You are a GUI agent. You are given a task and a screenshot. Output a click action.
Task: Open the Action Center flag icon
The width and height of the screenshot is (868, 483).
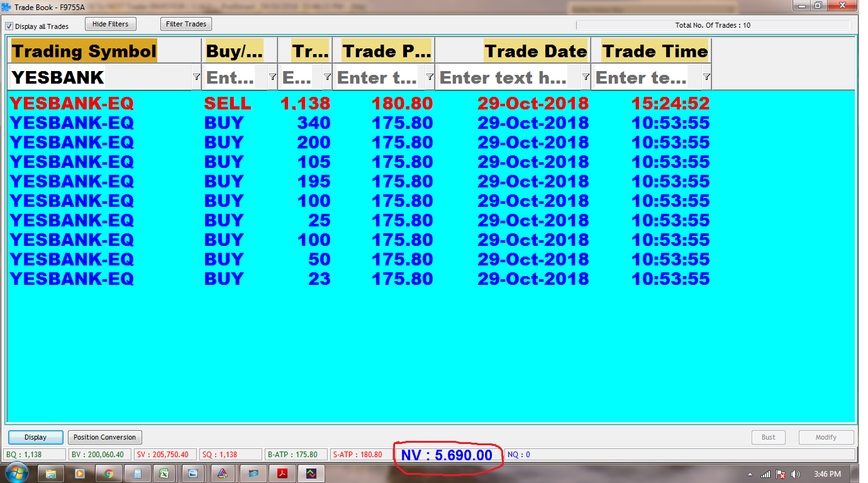tap(781, 474)
